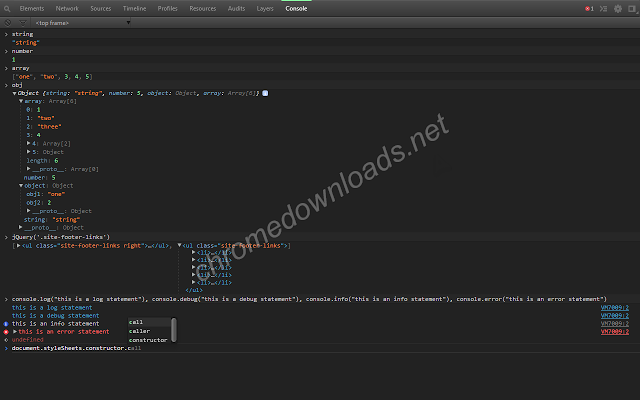Switch to the Network tab
The image size is (640, 400).
coord(67,9)
